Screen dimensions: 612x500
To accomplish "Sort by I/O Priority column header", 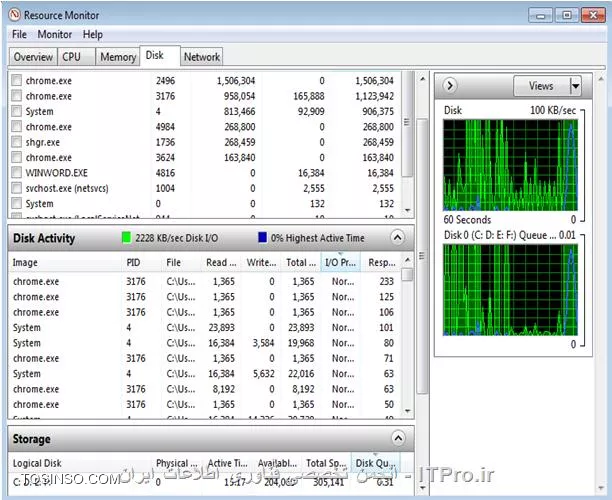I will pyautogui.click(x=341, y=262).
